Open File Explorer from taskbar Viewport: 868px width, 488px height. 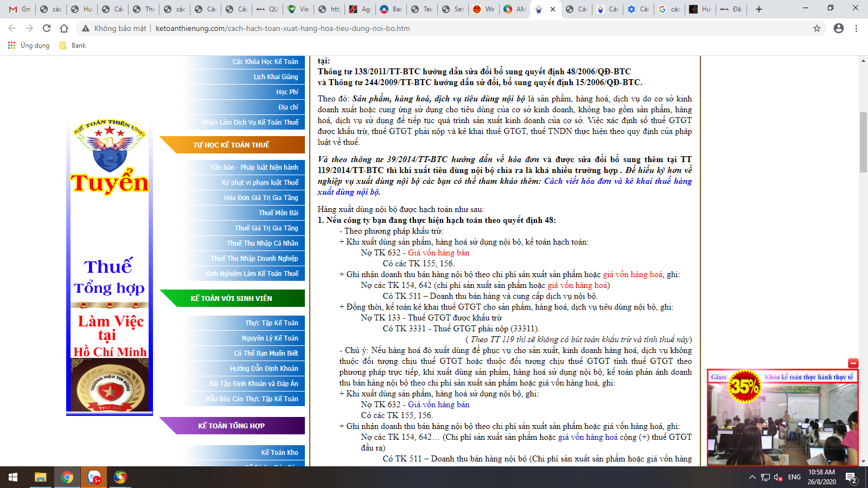(41, 477)
